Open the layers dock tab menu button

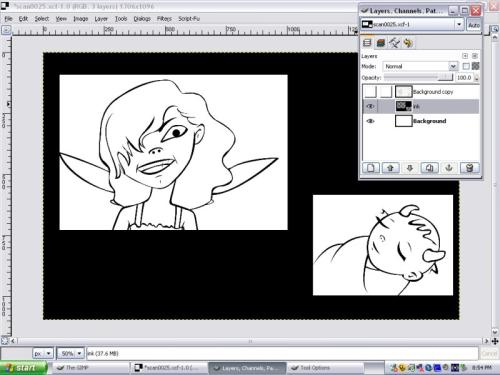(465, 56)
